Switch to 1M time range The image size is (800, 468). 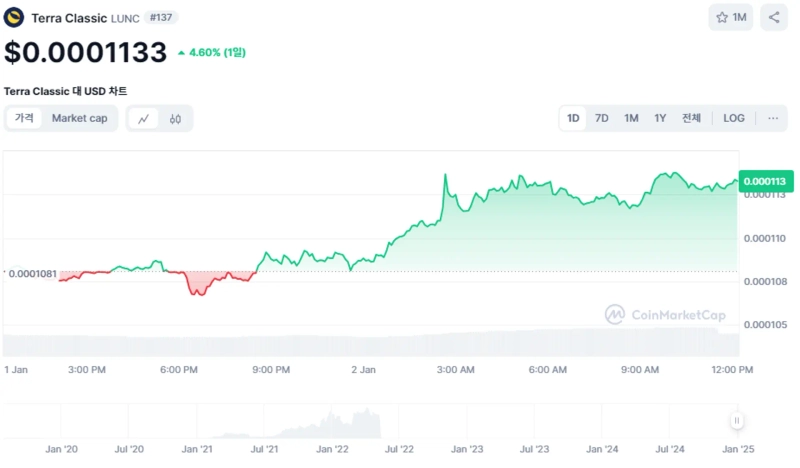[x=631, y=118]
